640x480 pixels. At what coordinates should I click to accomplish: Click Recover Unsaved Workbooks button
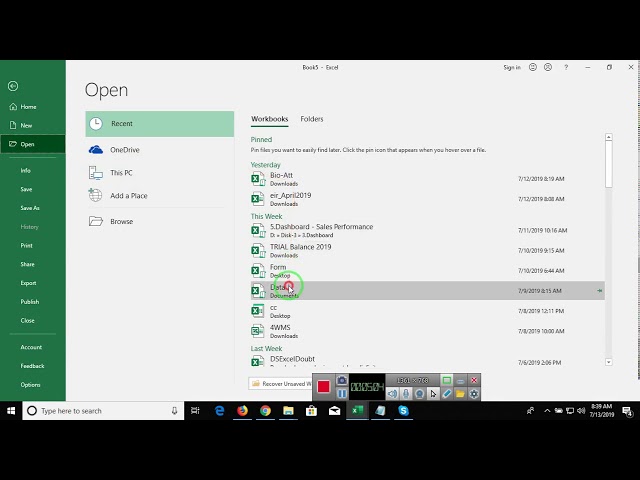280,384
